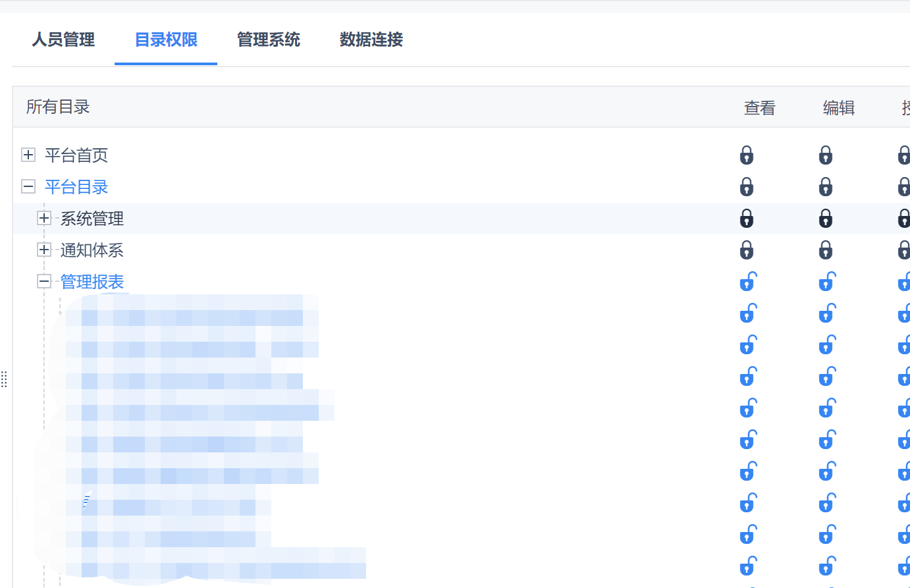Switch to the 人员管理 tab
This screenshot has width=910, height=588.
pyautogui.click(x=63, y=40)
